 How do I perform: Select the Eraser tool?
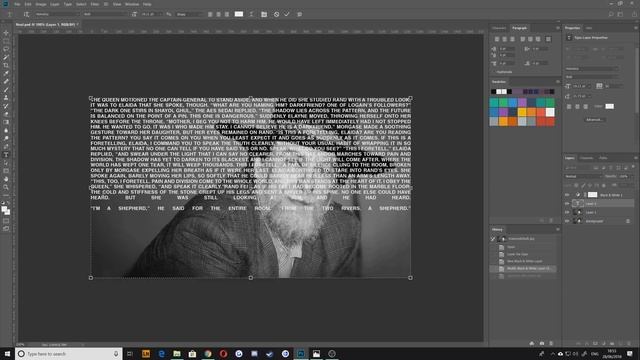click(6, 114)
